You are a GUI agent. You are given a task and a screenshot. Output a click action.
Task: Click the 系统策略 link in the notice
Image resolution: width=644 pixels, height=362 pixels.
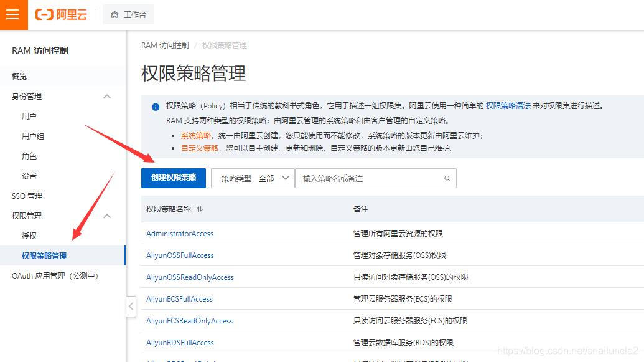pos(196,136)
